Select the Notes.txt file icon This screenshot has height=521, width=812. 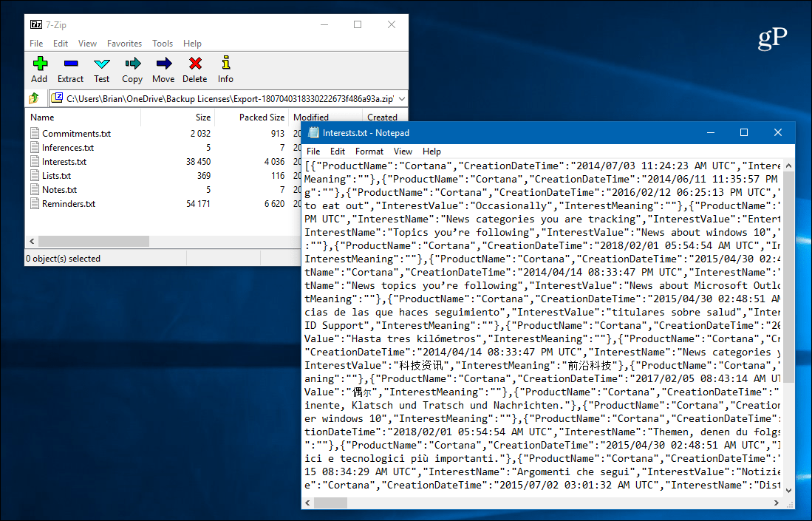coord(35,189)
